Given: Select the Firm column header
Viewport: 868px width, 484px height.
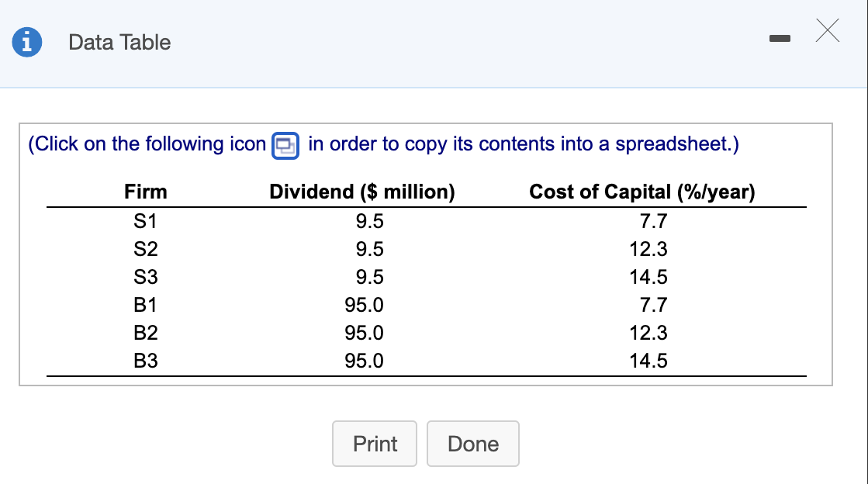Looking at the screenshot, I should [145, 192].
